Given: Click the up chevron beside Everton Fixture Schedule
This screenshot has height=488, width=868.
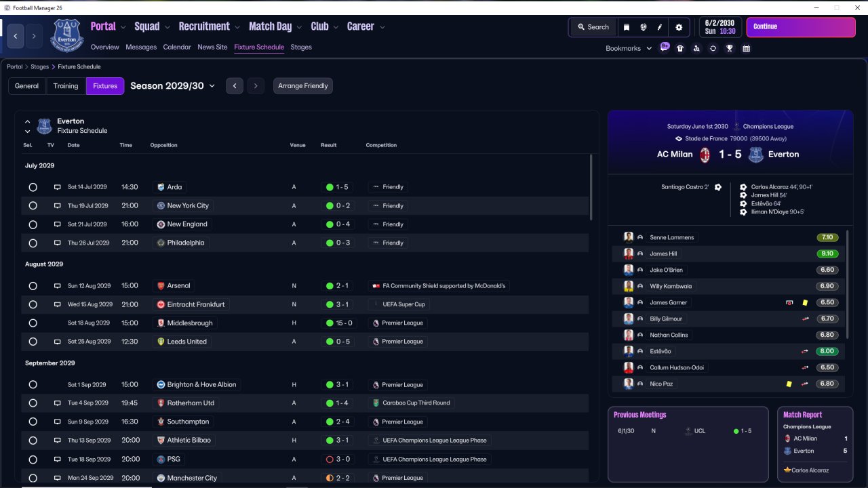Looking at the screenshot, I should point(28,122).
